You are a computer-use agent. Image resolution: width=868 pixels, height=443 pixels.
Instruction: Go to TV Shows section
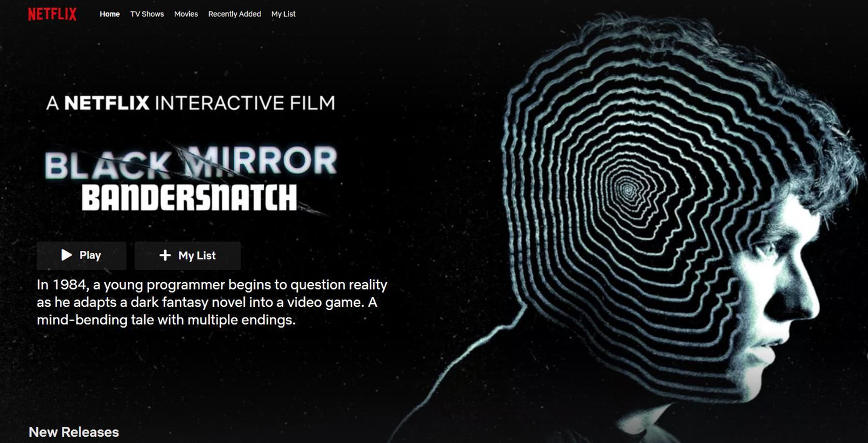click(x=147, y=14)
